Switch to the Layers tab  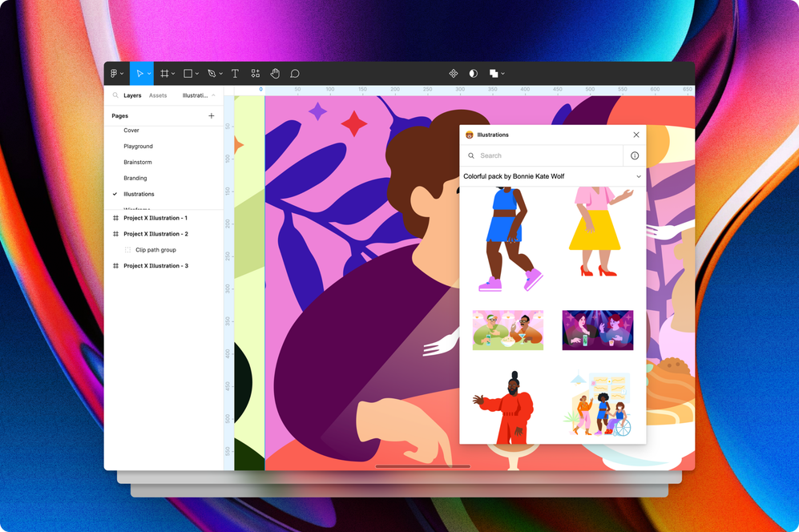(x=132, y=95)
